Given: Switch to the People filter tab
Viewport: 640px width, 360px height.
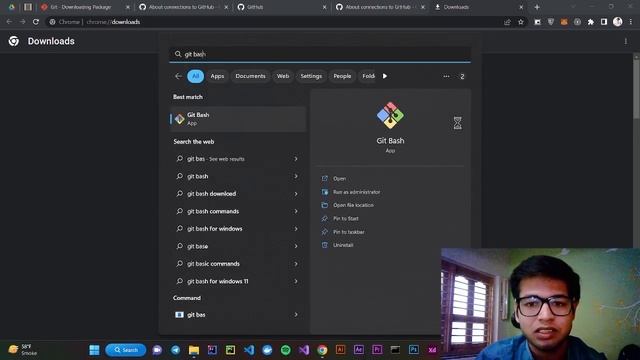Looking at the screenshot, I should pyautogui.click(x=342, y=76).
